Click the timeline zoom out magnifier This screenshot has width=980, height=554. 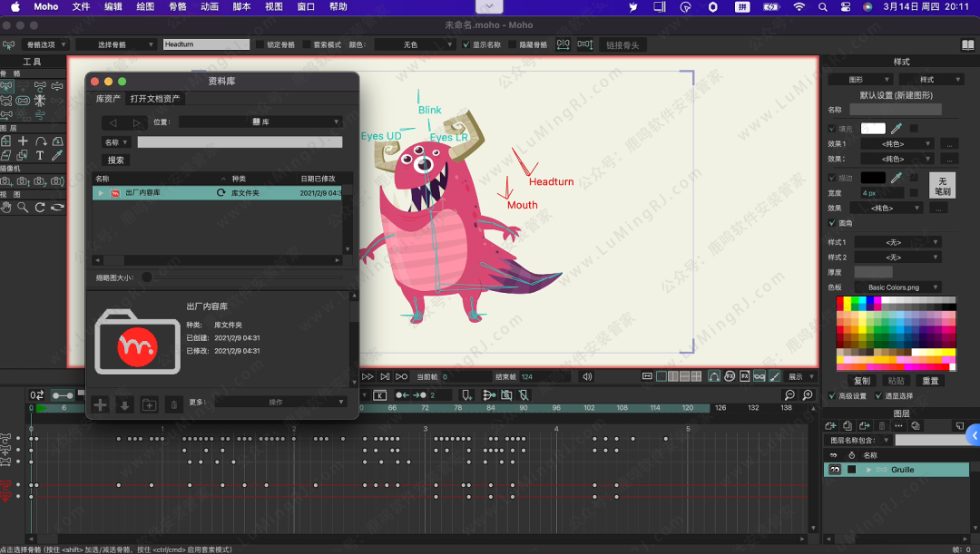coord(789,395)
